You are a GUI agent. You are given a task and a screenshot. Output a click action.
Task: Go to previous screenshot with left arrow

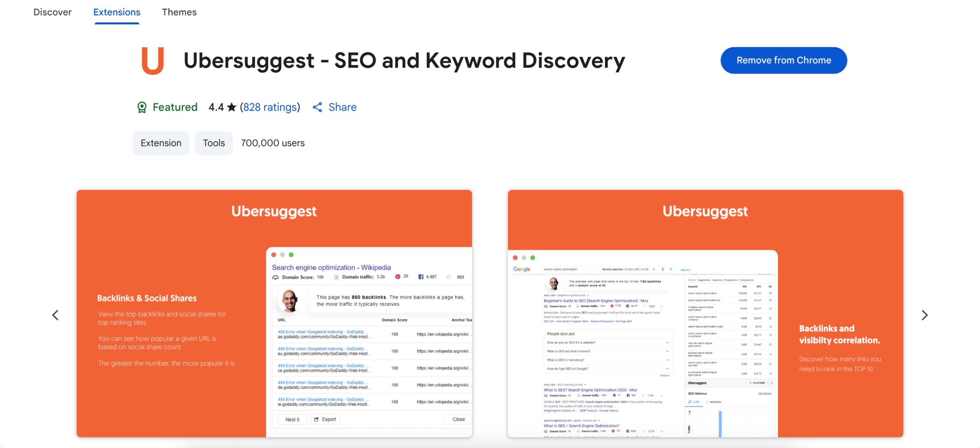(x=56, y=315)
